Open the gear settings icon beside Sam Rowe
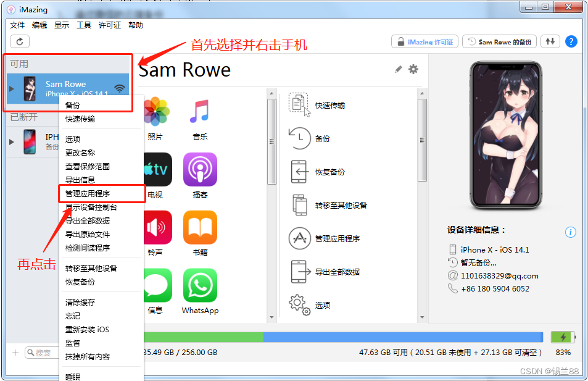588x381 pixels. tap(413, 69)
